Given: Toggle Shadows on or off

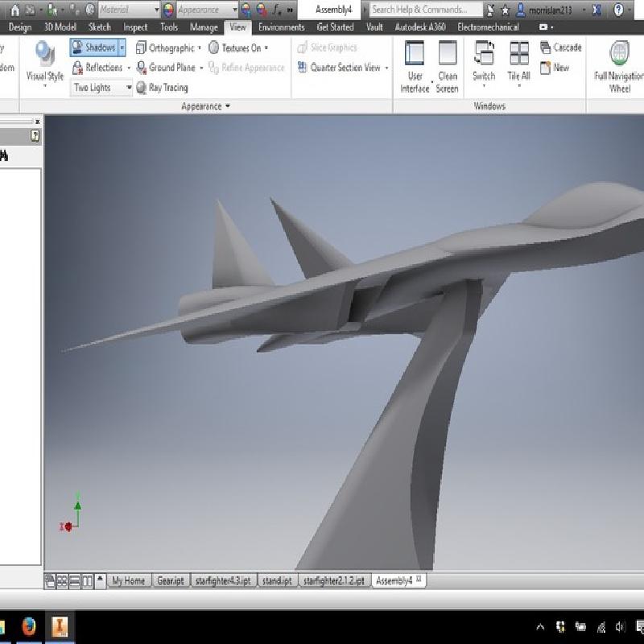Looking at the screenshot, I should 93,47.
